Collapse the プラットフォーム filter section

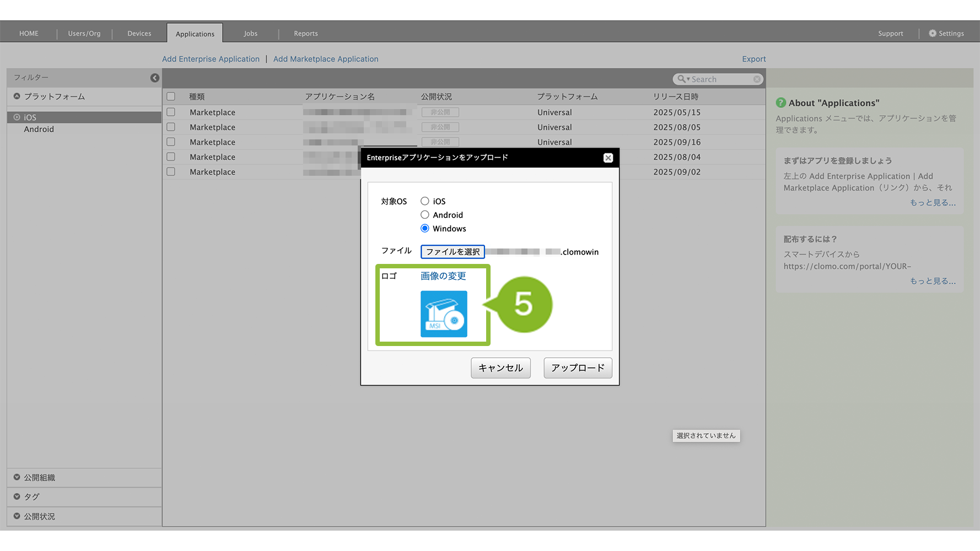tap(17, 96)
